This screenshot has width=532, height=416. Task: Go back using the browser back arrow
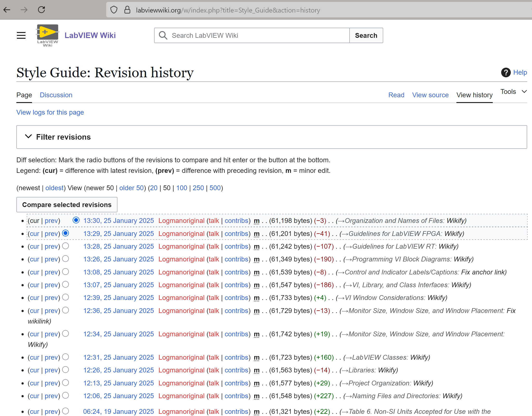tap(7, 10)
